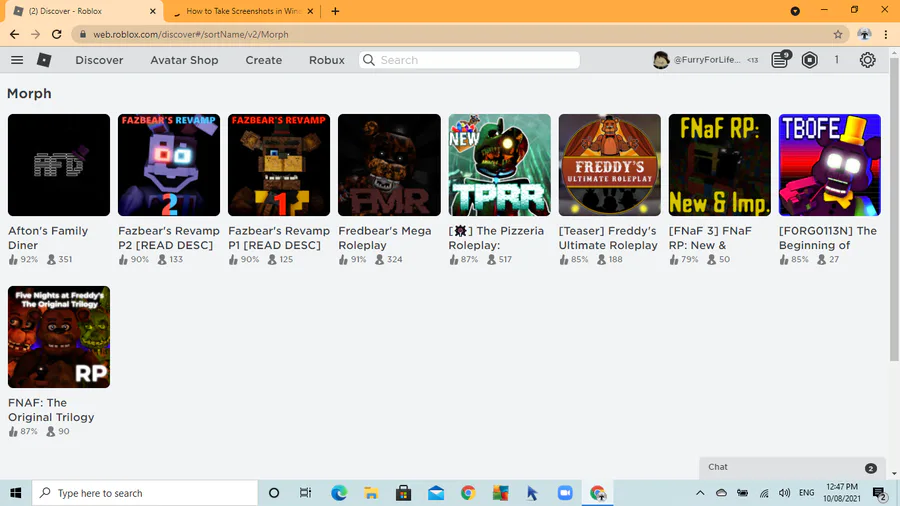
Task: Open the Robux menu item
Action: 327,60
